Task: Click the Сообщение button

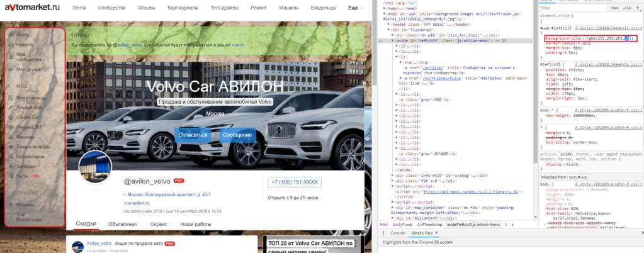Action: 237,135
